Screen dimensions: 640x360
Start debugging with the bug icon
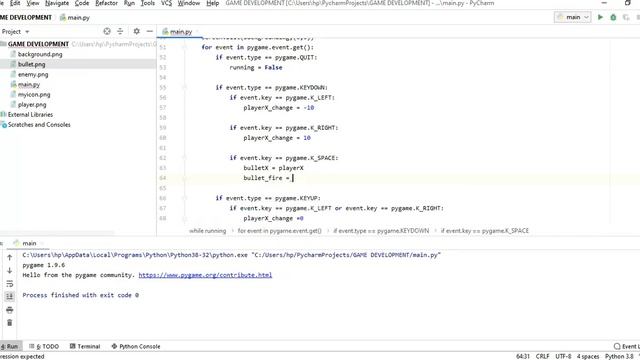pos(613,17)
